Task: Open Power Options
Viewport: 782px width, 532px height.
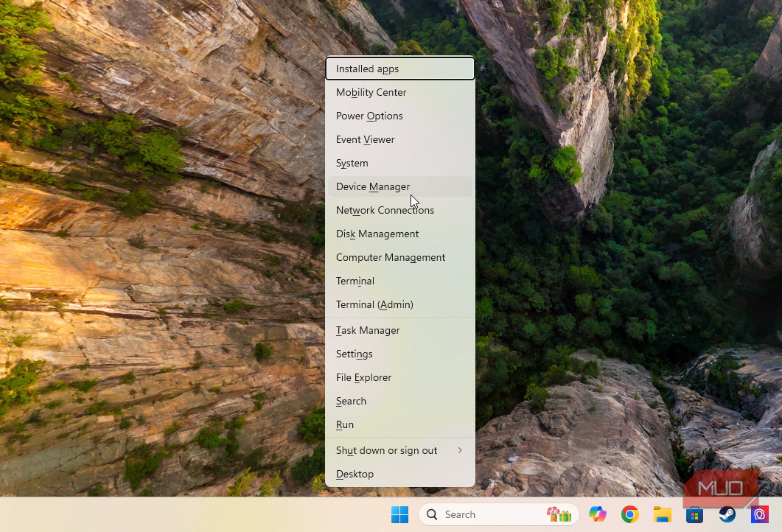Action: click(x=400, y=116)
